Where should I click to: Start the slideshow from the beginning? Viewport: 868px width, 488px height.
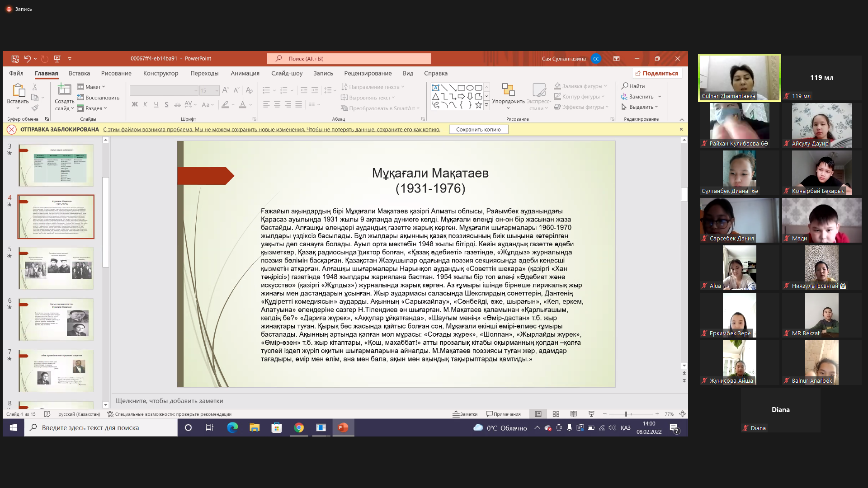[x=57, y=59]
